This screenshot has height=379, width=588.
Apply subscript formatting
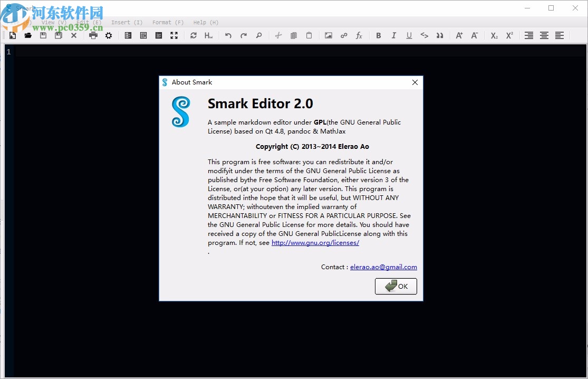point(494,35)
